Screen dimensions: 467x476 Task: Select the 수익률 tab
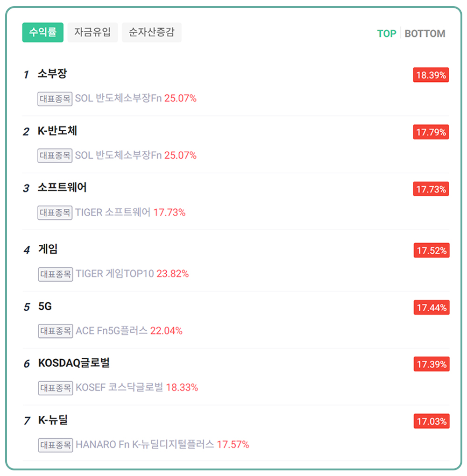point(42,33)
